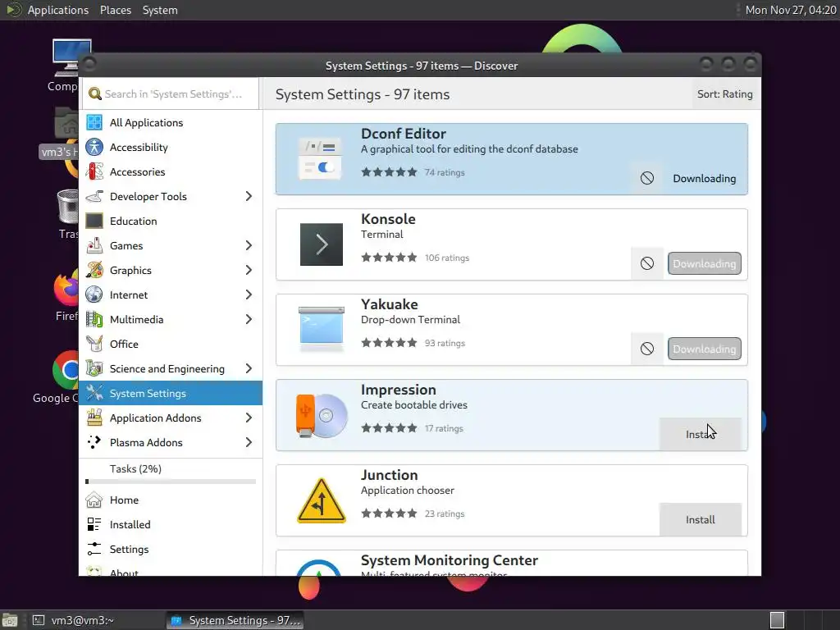Screen dimensions: 840x630
Task: Click the Education blackboard icon
Action: [94, 221]
